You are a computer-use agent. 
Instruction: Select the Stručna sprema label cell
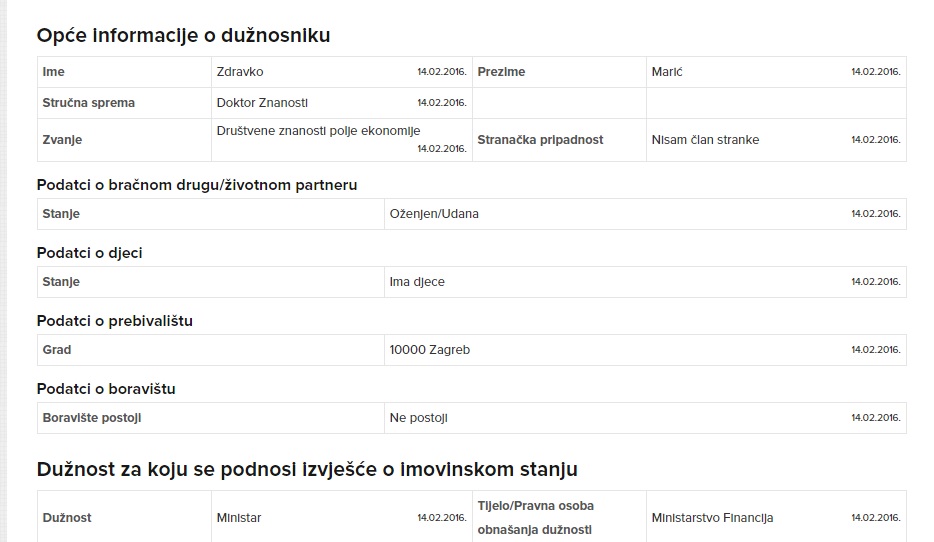[x=124, y=103]
